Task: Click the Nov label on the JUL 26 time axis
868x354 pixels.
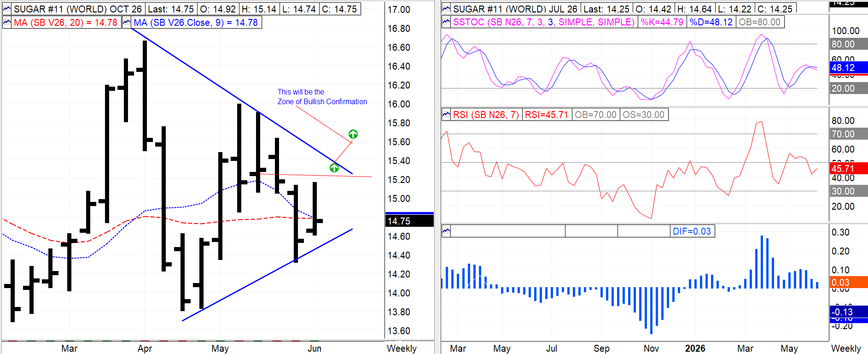Action: coord(651,348)
